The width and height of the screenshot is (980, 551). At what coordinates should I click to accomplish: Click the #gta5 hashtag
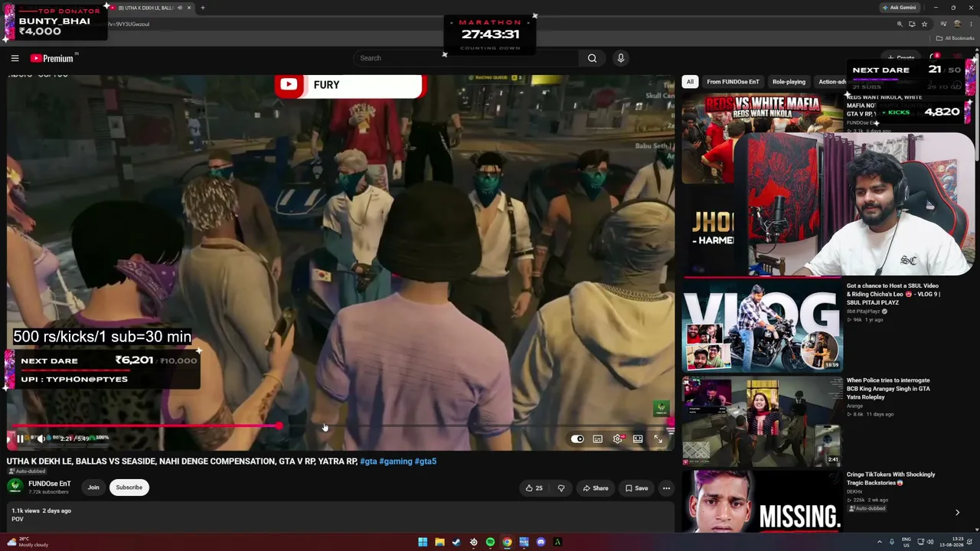[426, 461]
